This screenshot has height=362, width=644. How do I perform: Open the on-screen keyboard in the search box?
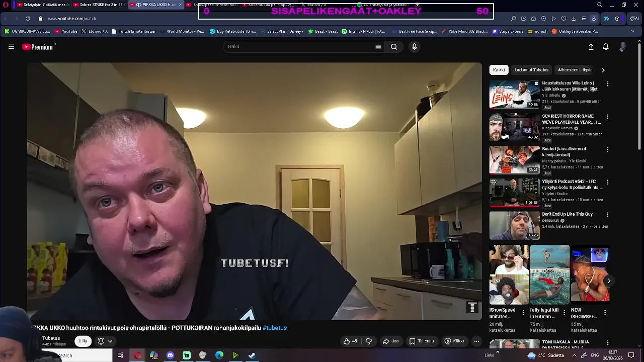pyautogui.click(x=378, y=47)
